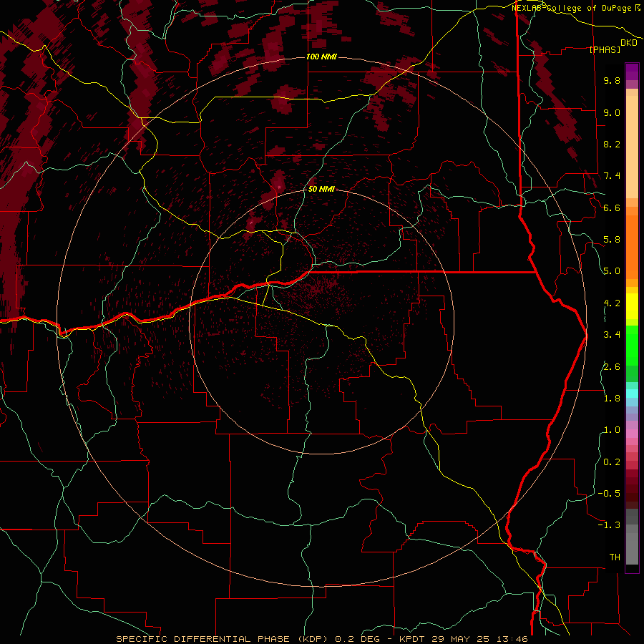Screen dimensions: 644x644
Task: Click the 50 NMI range ring label
Action: 321,190
